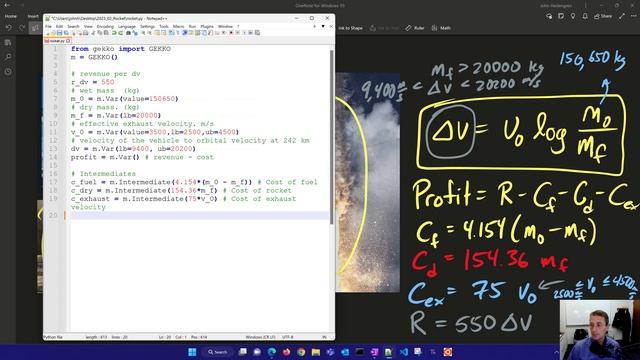Open the Search menu in Notepad++

73,27
